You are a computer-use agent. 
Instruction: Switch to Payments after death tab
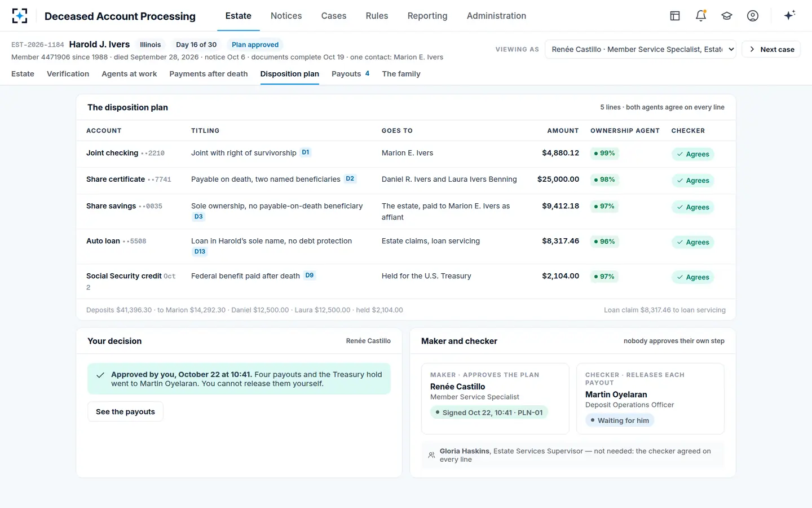coord(209,74)
